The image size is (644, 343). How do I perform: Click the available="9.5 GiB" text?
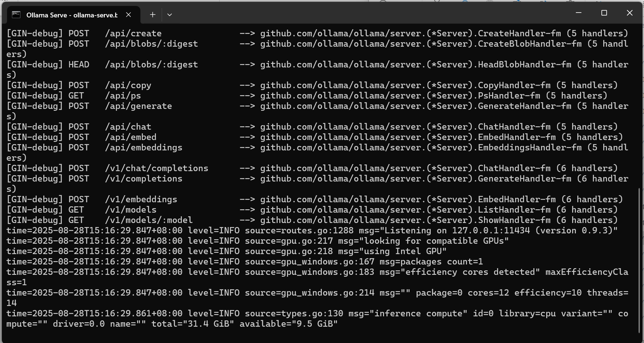coord(288,324)
